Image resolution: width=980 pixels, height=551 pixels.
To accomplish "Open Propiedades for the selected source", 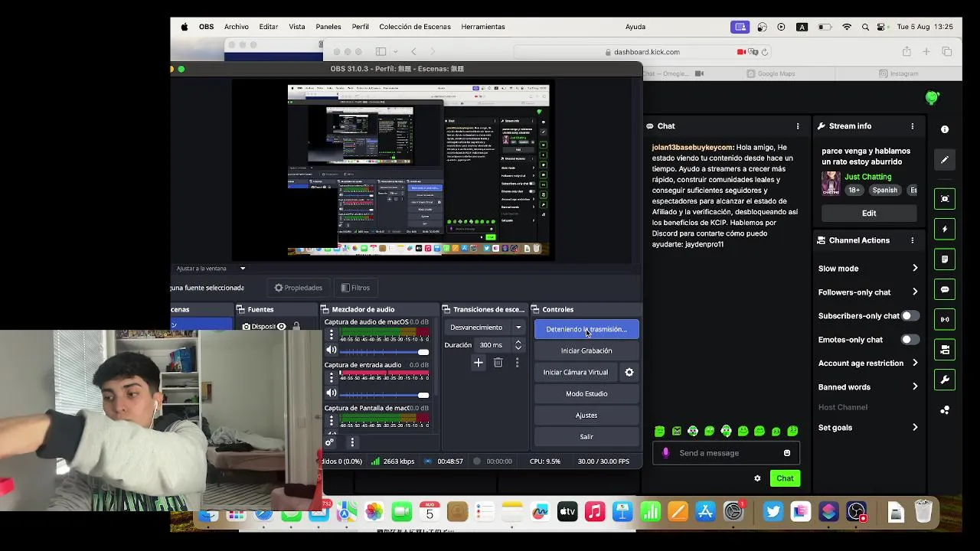I will click(299, 288).
